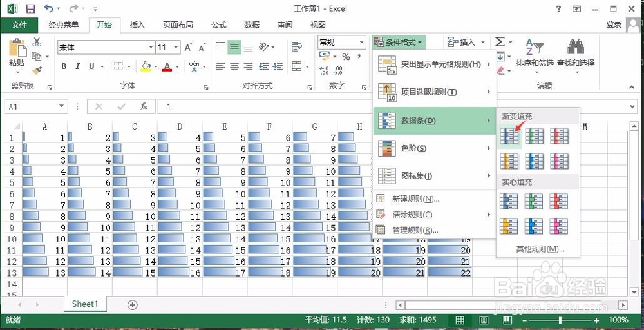Choose the orange gradient fill data bar
This screenshot has height=330, width=644.
coord(509,161)
